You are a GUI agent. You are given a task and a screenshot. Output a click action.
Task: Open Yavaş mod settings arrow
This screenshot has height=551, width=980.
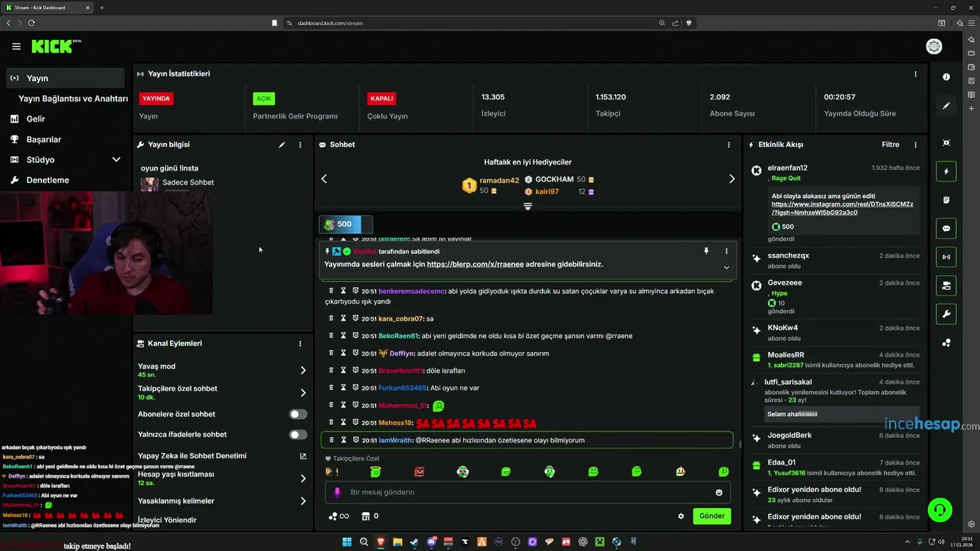coord(303,370)
